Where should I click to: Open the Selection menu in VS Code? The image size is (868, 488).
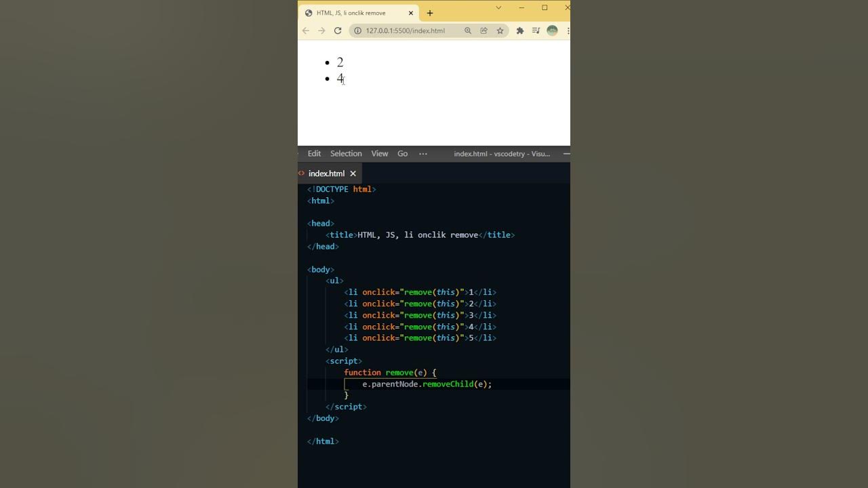[346, 154]
